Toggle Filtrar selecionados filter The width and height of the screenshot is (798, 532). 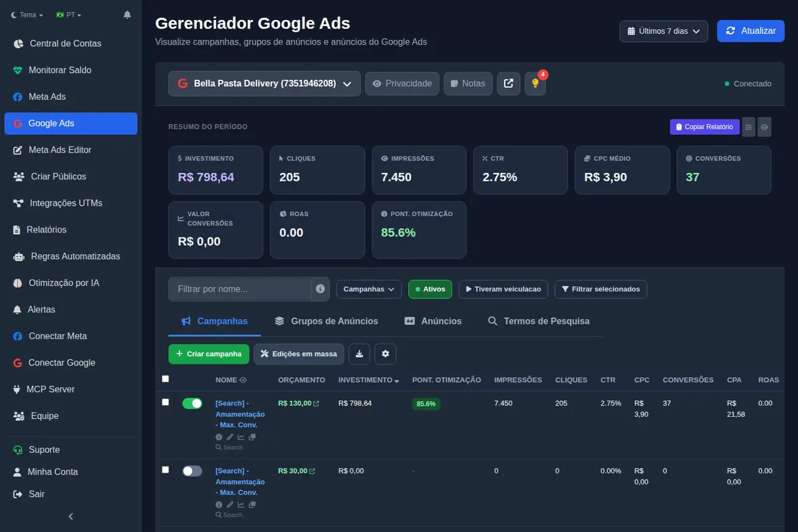tap(600, 289)
